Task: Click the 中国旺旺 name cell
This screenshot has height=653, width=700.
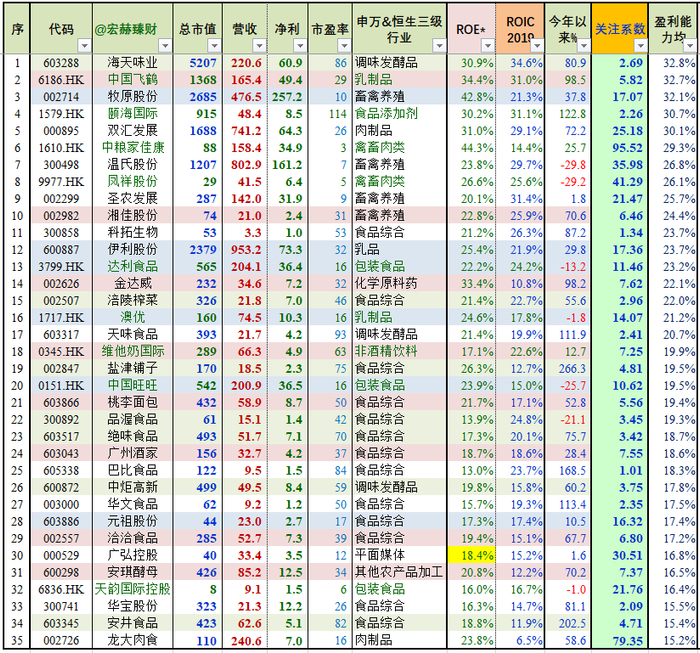Action: tap(133, 385)
